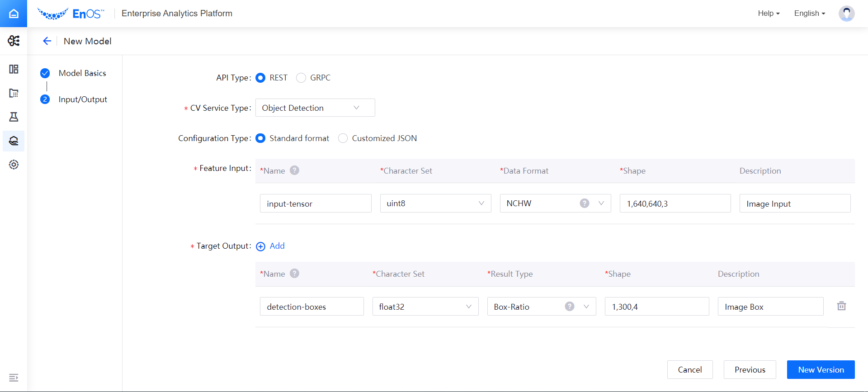Open the uint8 Character Set dropdown
This screenshot has height=392, width=868.
pyautogui.click(x=435, y=203)
